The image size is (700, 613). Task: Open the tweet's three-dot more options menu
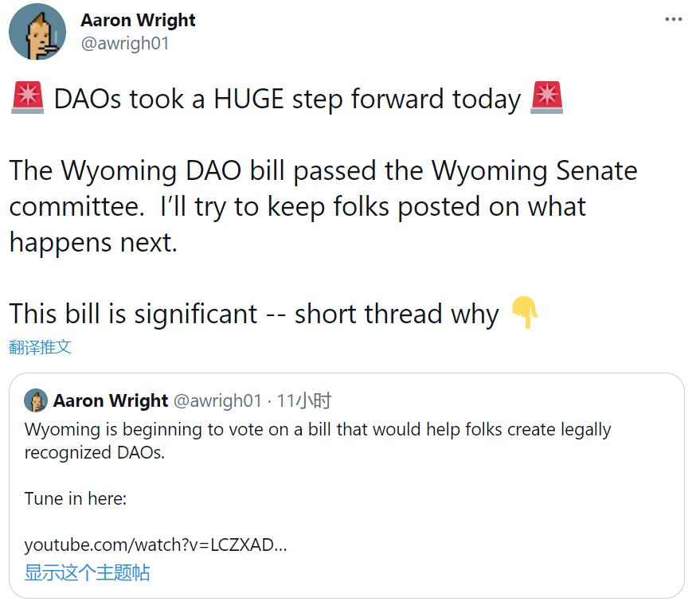[674, 19]
